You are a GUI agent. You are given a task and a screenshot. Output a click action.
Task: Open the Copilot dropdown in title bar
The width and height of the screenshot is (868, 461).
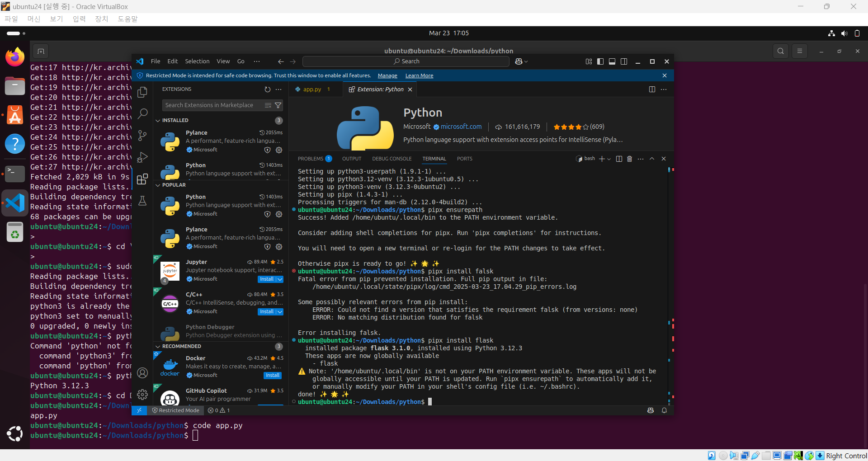click(x=526, y=61)
